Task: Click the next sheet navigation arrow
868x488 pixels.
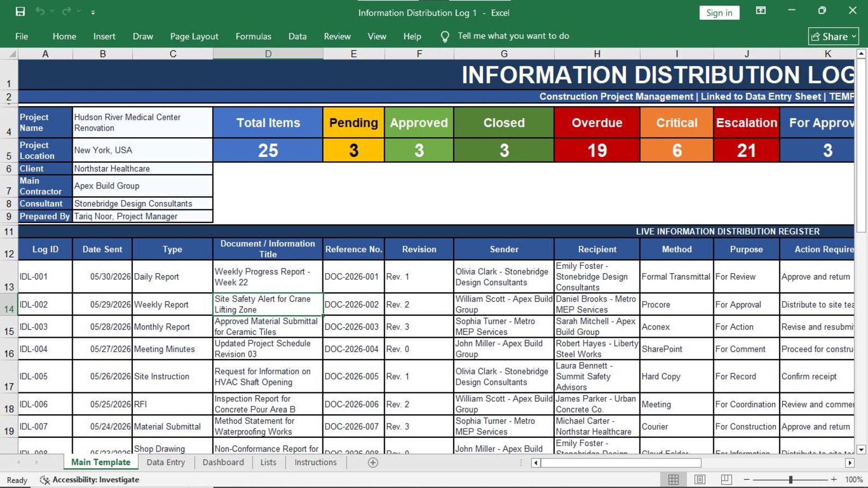Action: coord(37,463)
